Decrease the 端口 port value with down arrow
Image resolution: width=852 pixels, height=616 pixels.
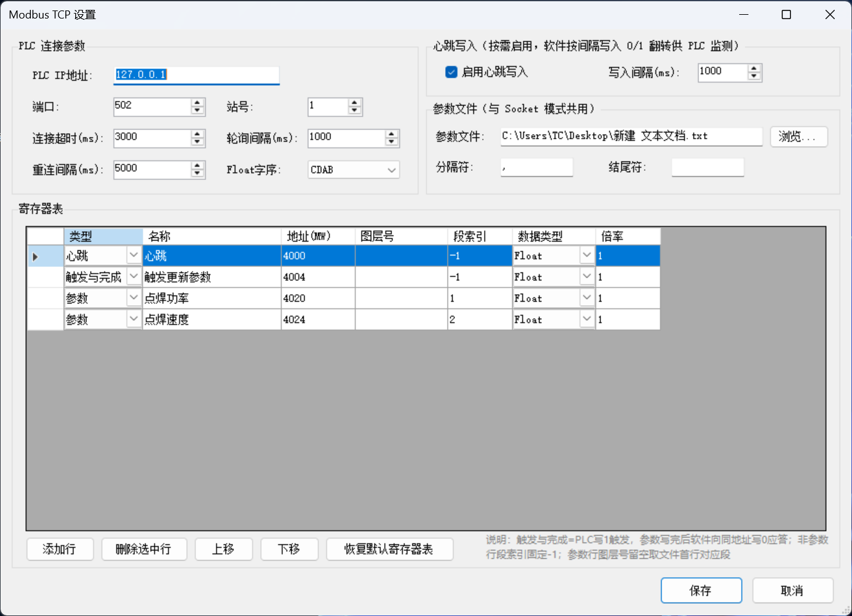tap(197, 110)
